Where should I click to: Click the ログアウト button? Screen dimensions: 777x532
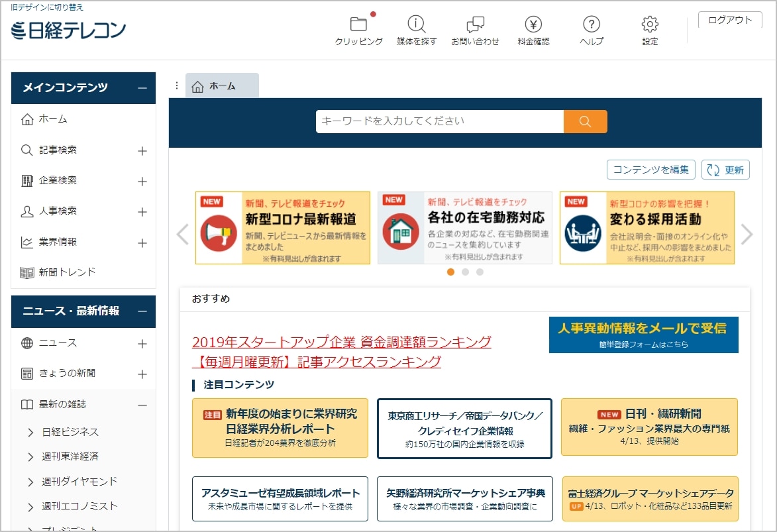click(730, 20)
